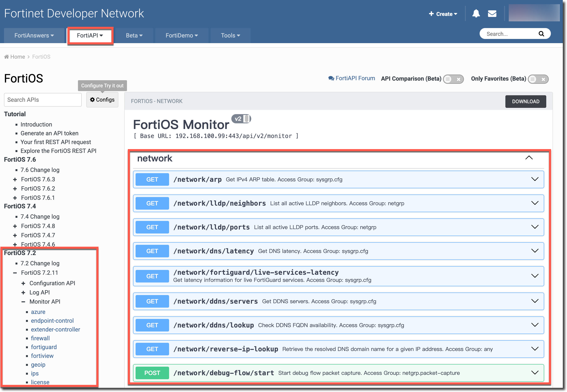Toggle Only Favorites (Beta) switch

click(538, 79)
